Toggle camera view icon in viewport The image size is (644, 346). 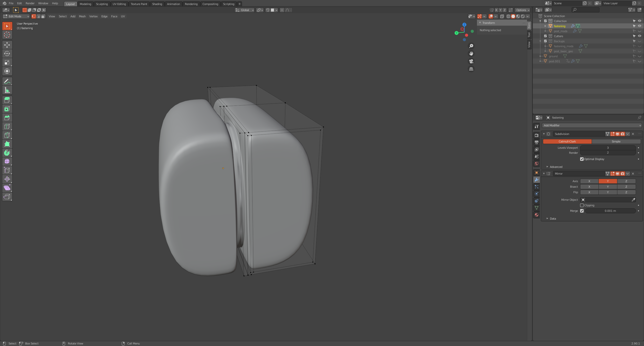[x=471, y=61]
